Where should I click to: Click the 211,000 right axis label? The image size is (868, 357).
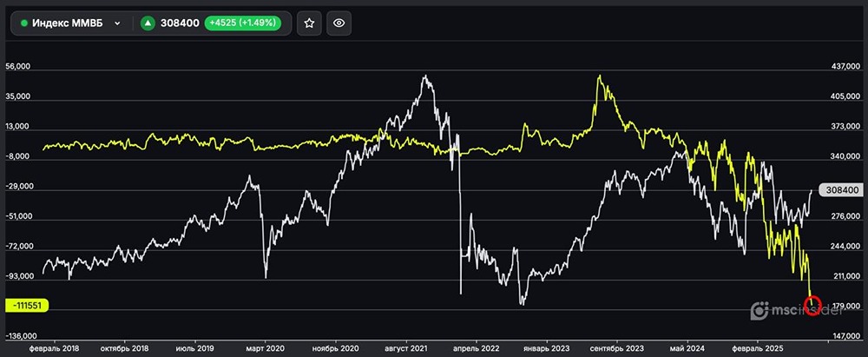846,276
